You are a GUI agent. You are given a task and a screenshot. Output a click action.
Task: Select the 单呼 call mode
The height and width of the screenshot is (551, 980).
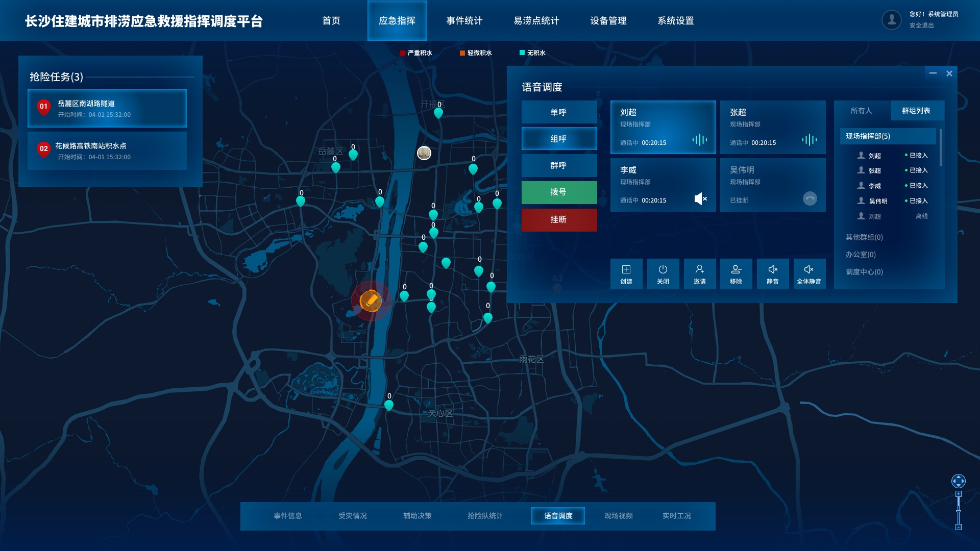pyautogui.click(x=559, y=112)
